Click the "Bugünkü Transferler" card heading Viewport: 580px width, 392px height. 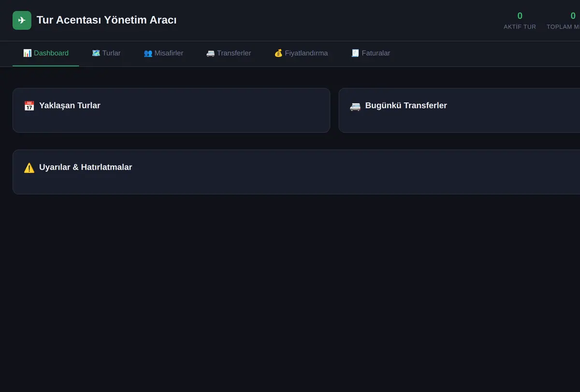point(406,105)
